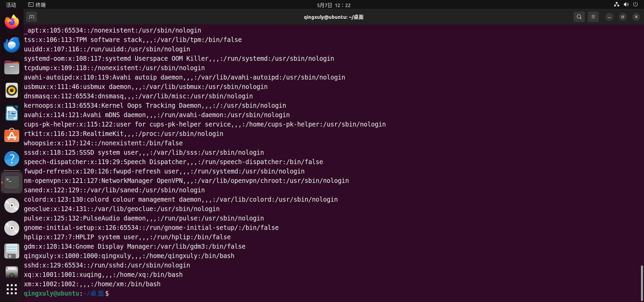
Task: Open the terminal hamburger menu
Action: point(593,17)
